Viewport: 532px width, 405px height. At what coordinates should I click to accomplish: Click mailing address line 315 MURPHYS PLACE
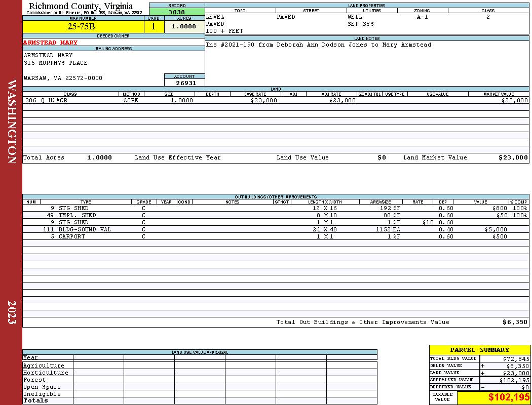pyautogui.click(x=56, y=63)
